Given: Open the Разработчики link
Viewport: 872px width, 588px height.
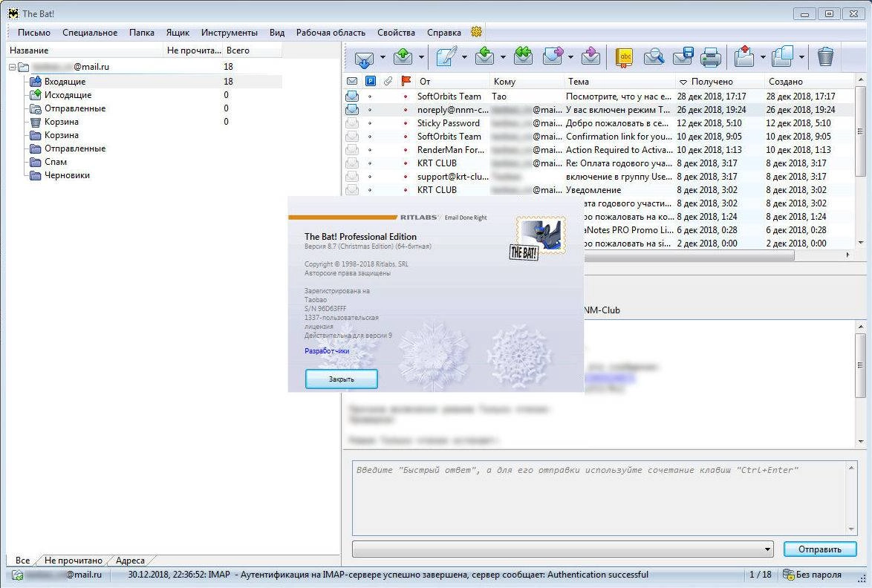Looking at the screenshot, I should click(x=327, y=350).
